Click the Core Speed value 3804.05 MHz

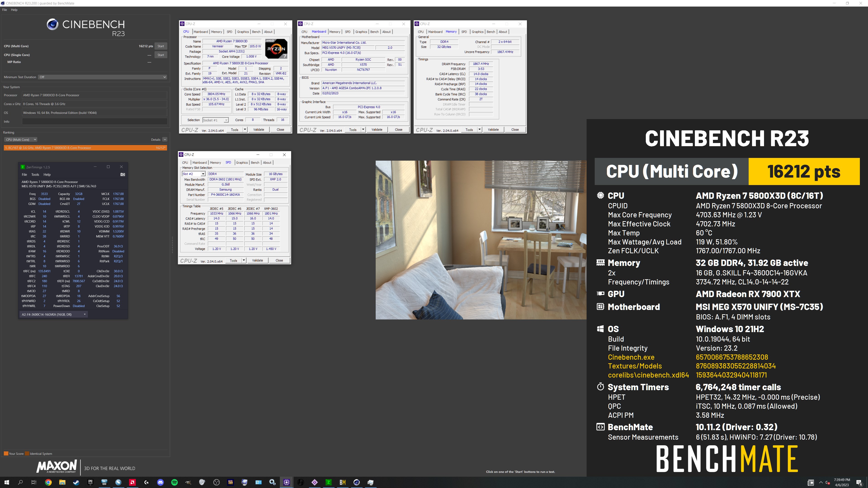point(216,94)
